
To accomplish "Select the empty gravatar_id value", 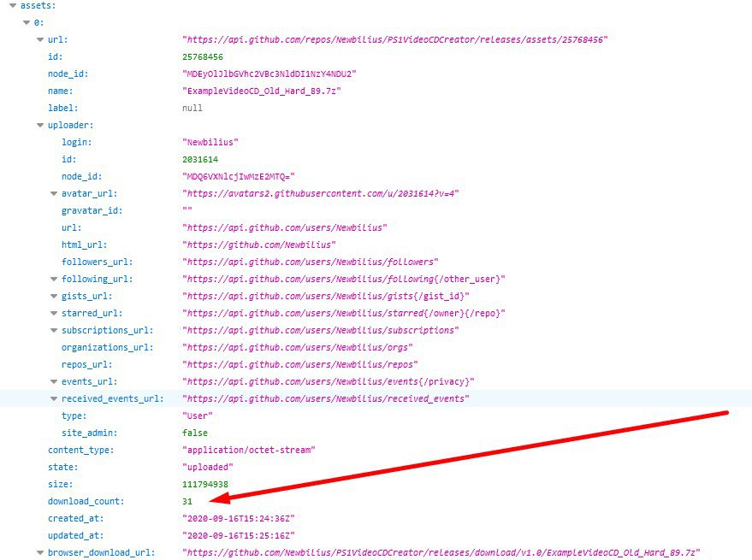I will click(187, 210).
